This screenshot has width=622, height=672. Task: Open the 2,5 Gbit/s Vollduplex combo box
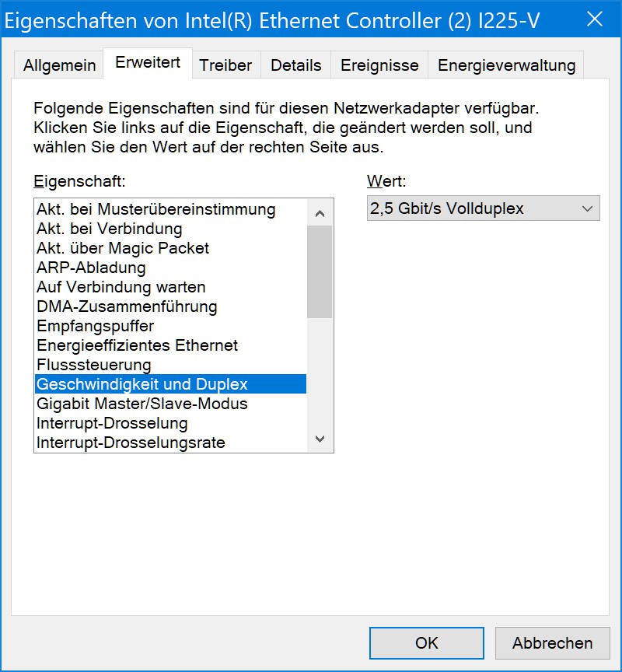483,208
